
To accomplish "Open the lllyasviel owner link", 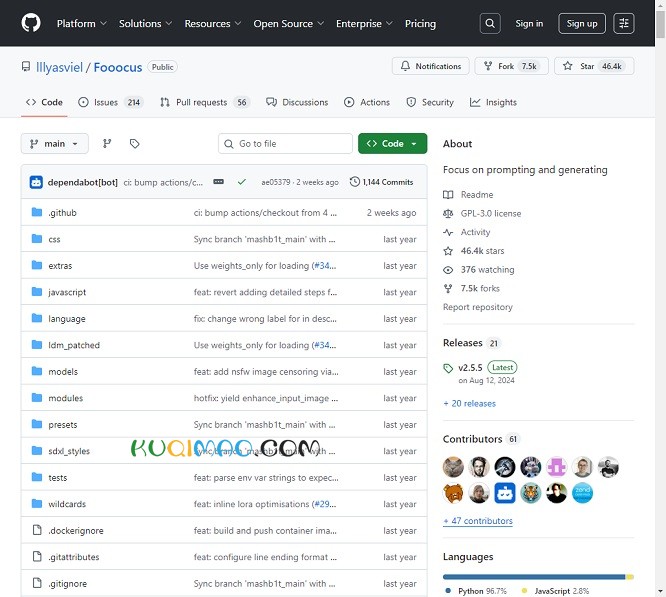I will pyautogui.click(x=59, y=67).
